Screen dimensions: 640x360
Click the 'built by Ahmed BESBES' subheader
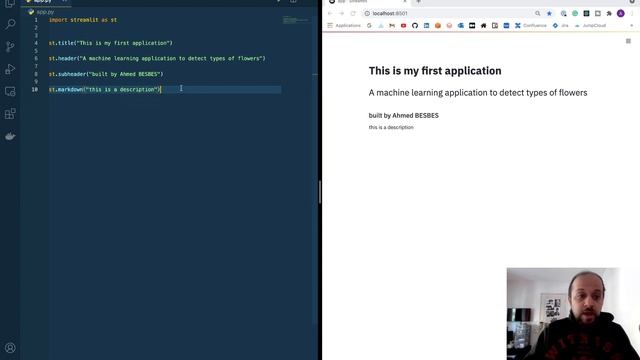[404, 116]
